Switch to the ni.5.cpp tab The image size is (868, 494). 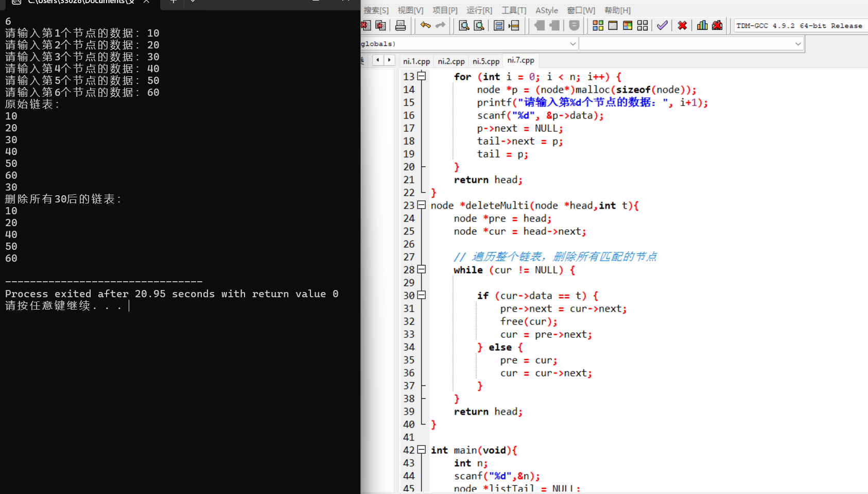coord(486,61)
